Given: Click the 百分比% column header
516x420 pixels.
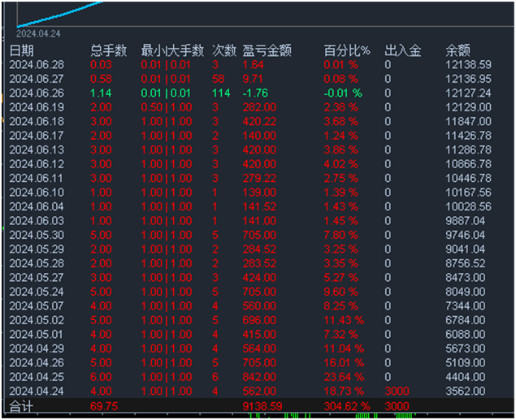Looking at the screenshot, I should (346, 50).
